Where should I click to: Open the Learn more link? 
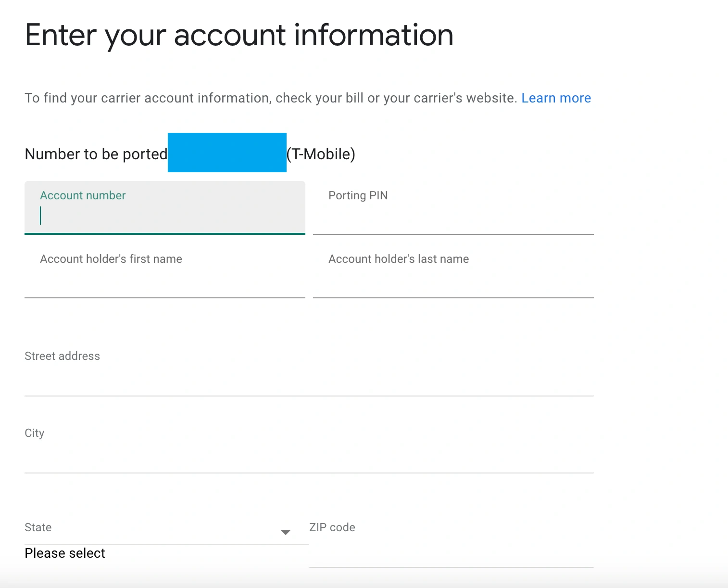coord(556,98)
